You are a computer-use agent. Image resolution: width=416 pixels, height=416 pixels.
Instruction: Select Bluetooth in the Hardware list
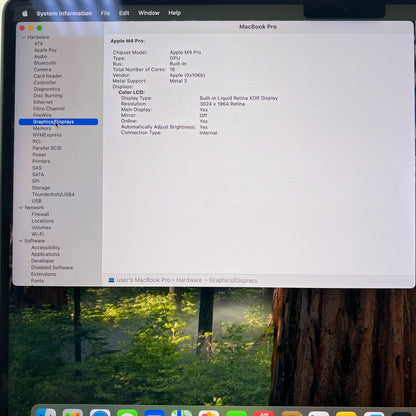[45, 63]
